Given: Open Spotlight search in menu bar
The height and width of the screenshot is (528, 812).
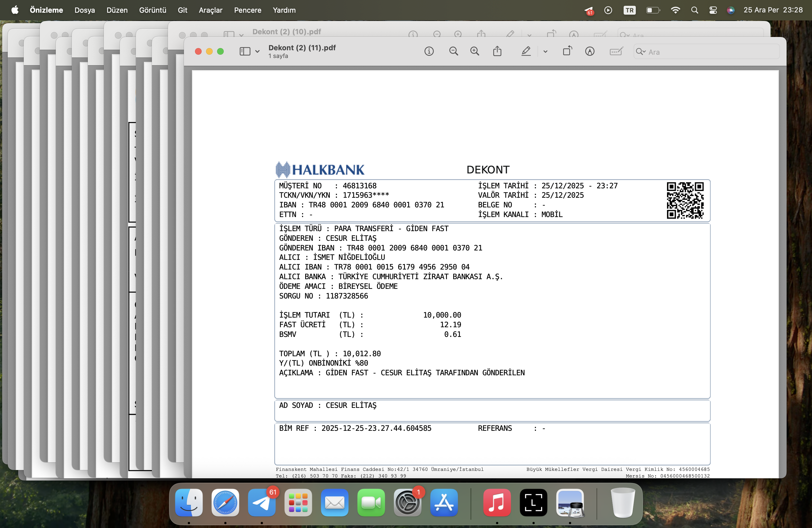Looking at the screenshot, I should point(695,10).
